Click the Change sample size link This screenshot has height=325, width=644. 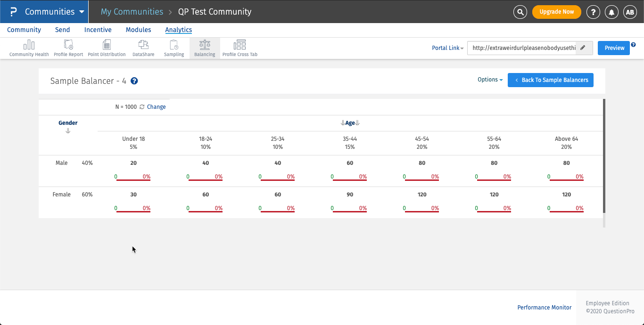pyautogui.click(x=156, y=107)
